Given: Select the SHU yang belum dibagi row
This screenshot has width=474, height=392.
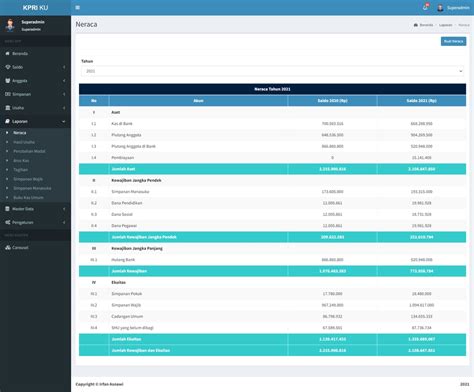Looking at the screenshot, I should pos(272,328).
